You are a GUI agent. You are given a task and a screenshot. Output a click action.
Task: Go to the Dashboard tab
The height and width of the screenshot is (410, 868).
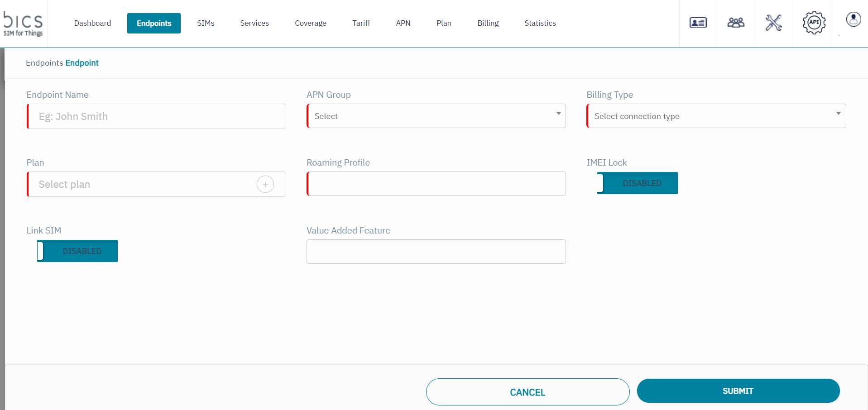[x=92, y=23]
